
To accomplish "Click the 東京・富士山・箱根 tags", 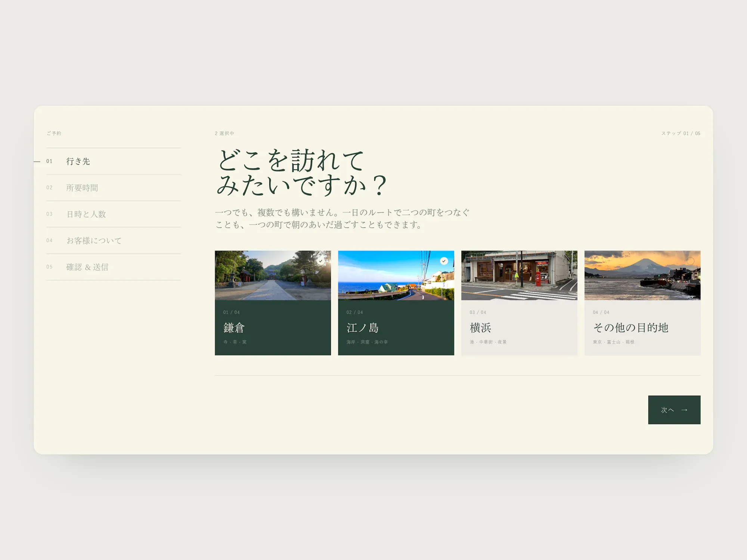I will tap(614, 342).
